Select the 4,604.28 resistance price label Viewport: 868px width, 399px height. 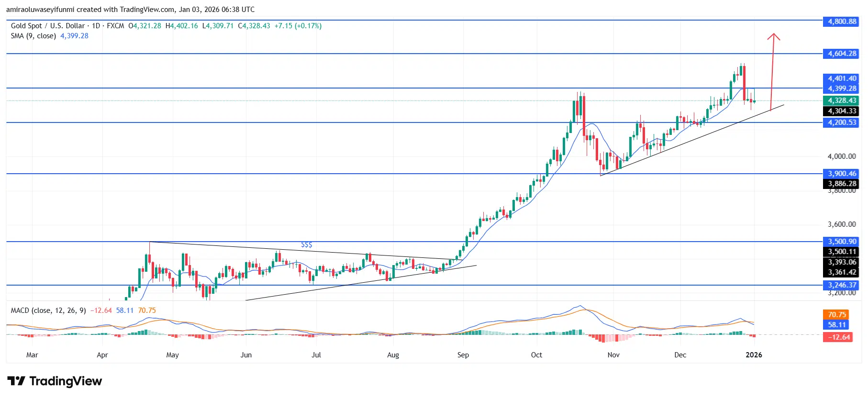(x=842, y=54)
